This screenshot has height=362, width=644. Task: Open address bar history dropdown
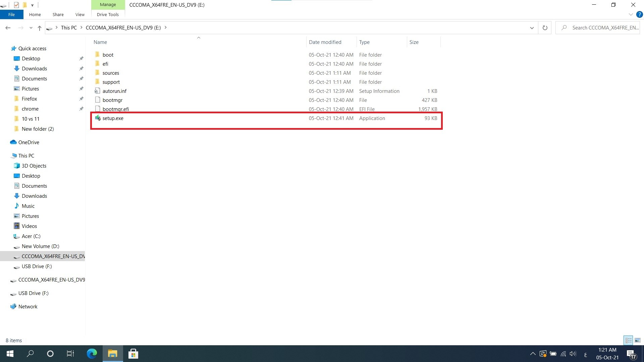[532, 28]
